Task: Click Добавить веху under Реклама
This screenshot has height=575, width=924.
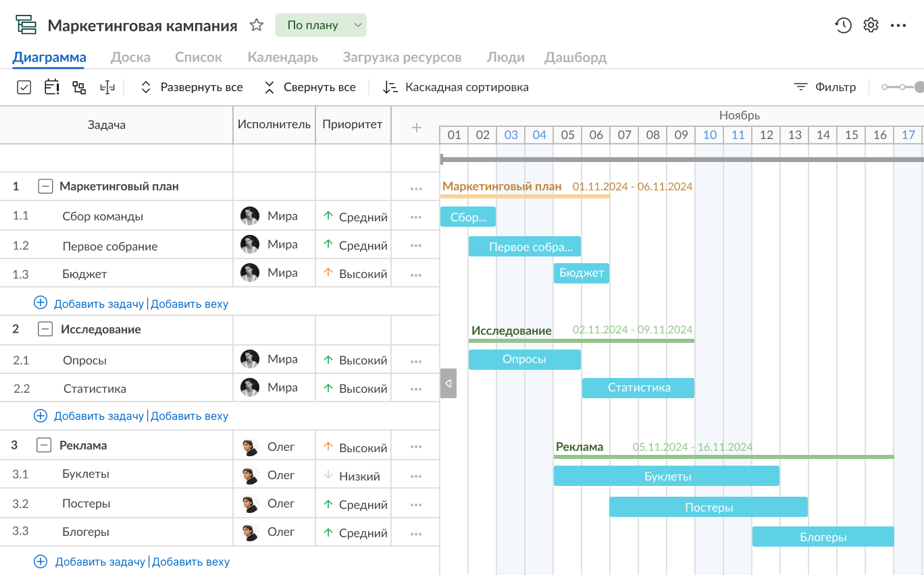Action: tap(191, 562)
